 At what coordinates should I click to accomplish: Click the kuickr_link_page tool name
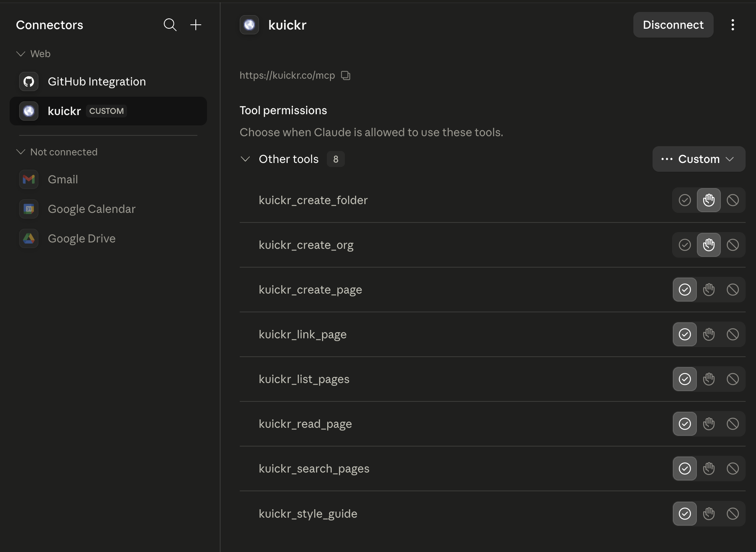302,334
